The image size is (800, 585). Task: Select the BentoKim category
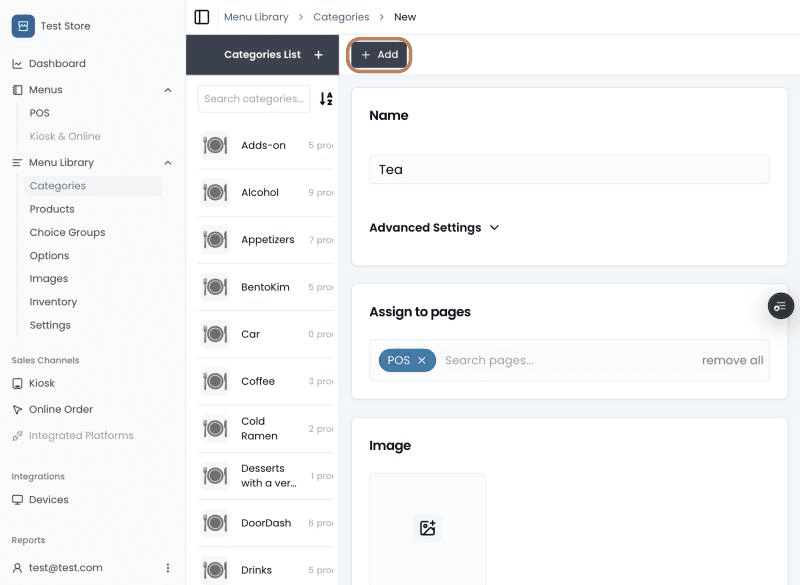265,287
